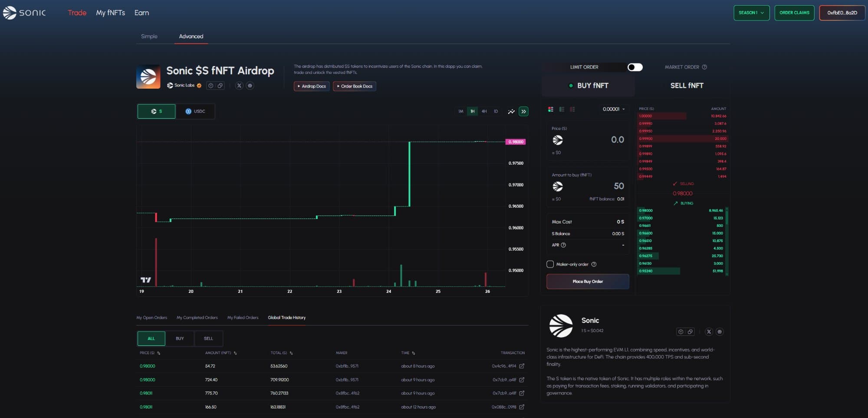Click the website globe icon beside the X icon
The width and height of the screenshot is (868, 418).
click(250, 86)
